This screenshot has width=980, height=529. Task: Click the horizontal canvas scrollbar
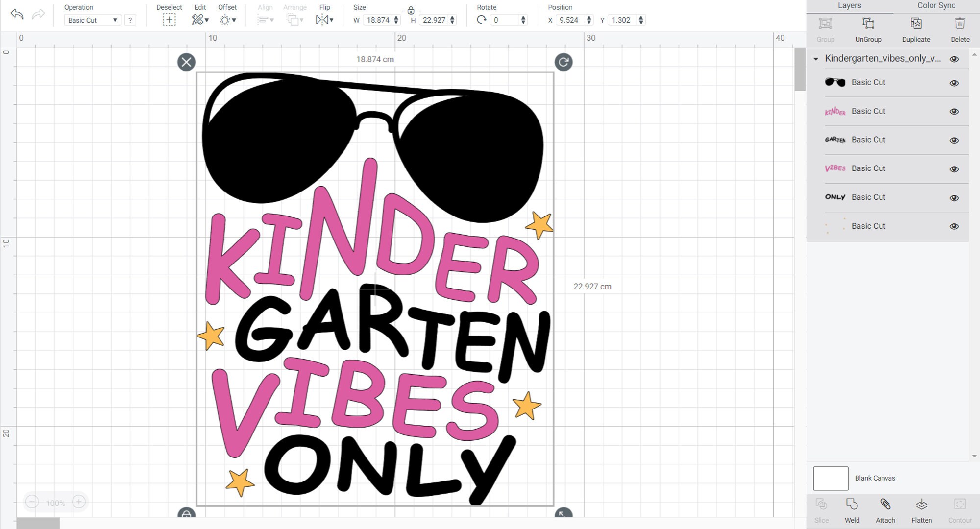(38, 523)
